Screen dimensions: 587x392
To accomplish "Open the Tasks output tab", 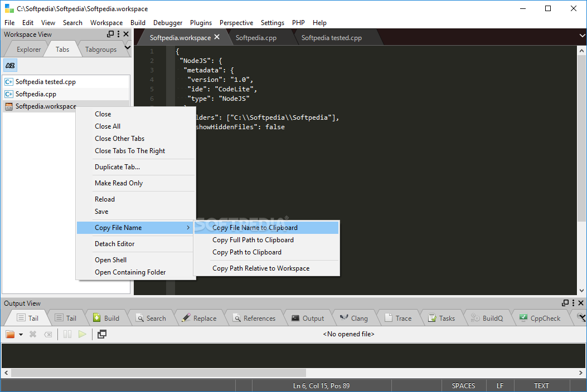I will tap(442, 318).
